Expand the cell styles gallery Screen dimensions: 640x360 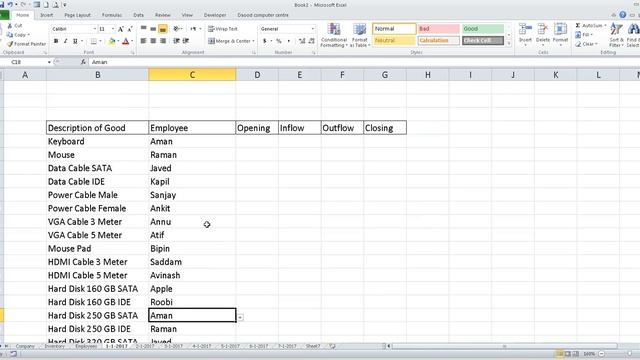pos(509,43)
